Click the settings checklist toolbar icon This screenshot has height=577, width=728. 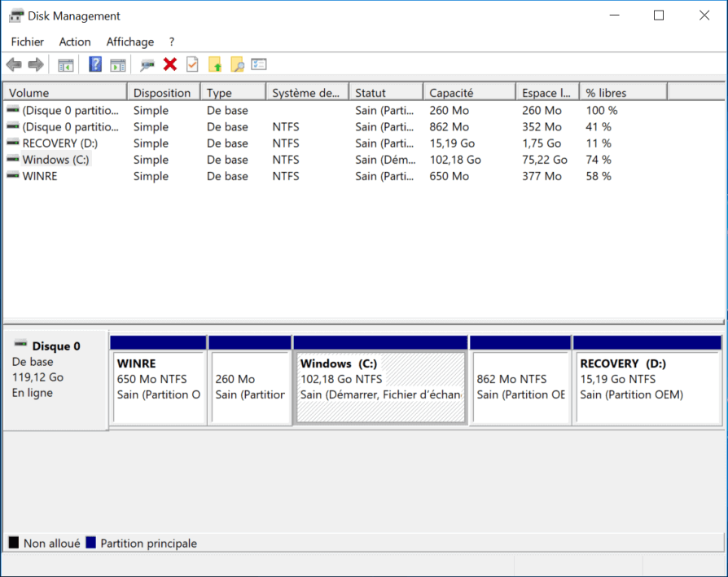click(x=259, y=64)
